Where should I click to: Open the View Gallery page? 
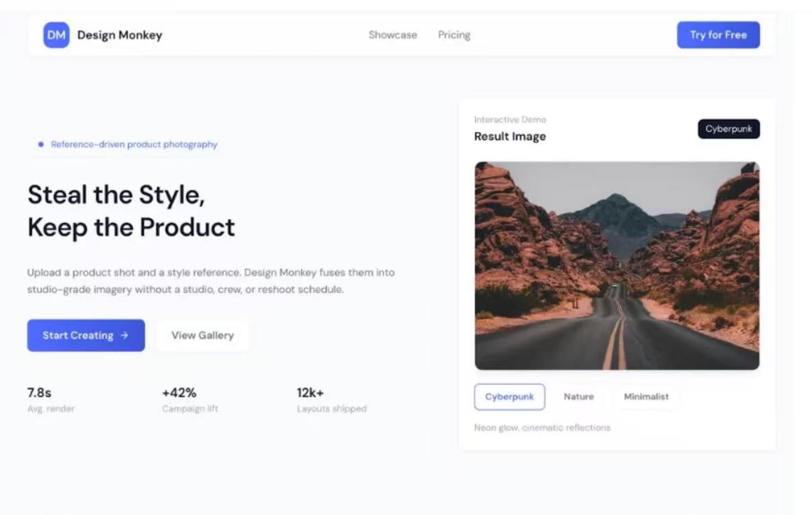(x=202, y=335)
